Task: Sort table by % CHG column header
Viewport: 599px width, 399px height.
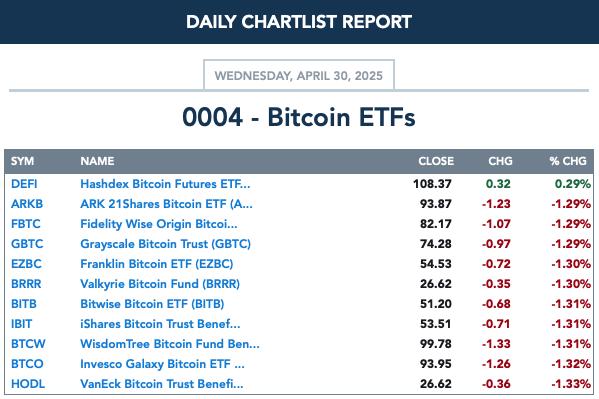Action: pos(568,161)
